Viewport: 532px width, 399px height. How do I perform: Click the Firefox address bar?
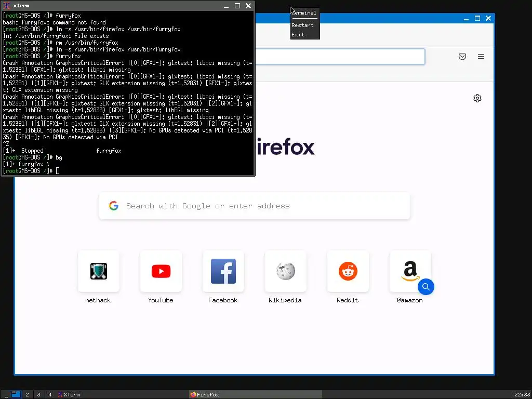(339, 57)
